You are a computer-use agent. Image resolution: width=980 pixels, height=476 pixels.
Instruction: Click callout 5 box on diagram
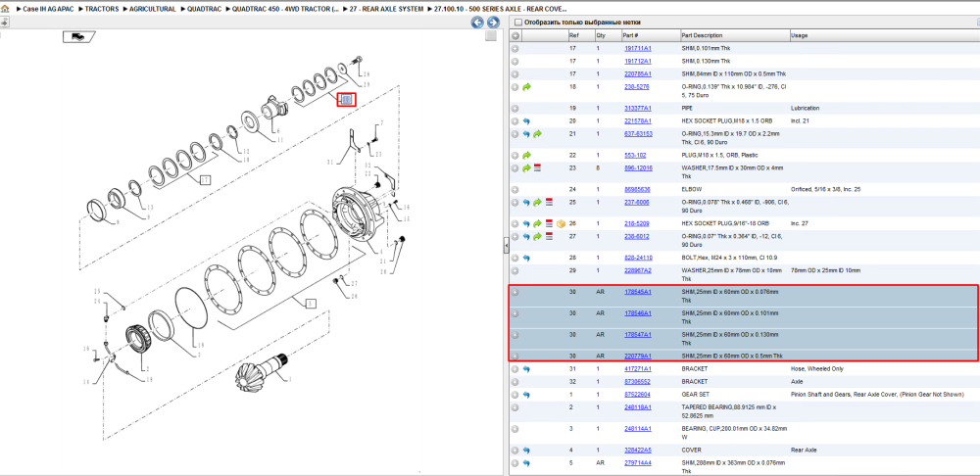[x=310, y=303]
